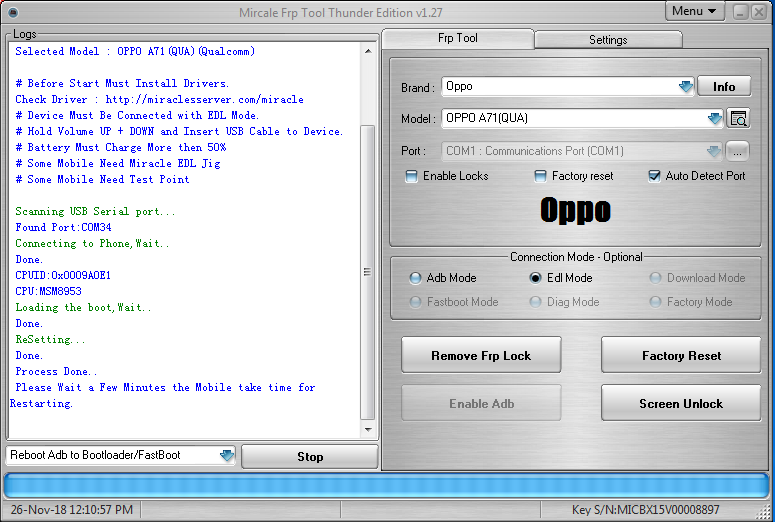Select Adb Mode radio button
775x522 pixels.
click(x=415, y=278)
